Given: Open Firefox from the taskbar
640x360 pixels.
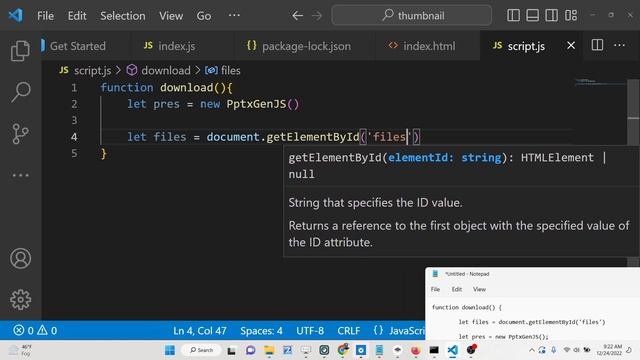Looking at the screenshot, I should click(415, 350).
